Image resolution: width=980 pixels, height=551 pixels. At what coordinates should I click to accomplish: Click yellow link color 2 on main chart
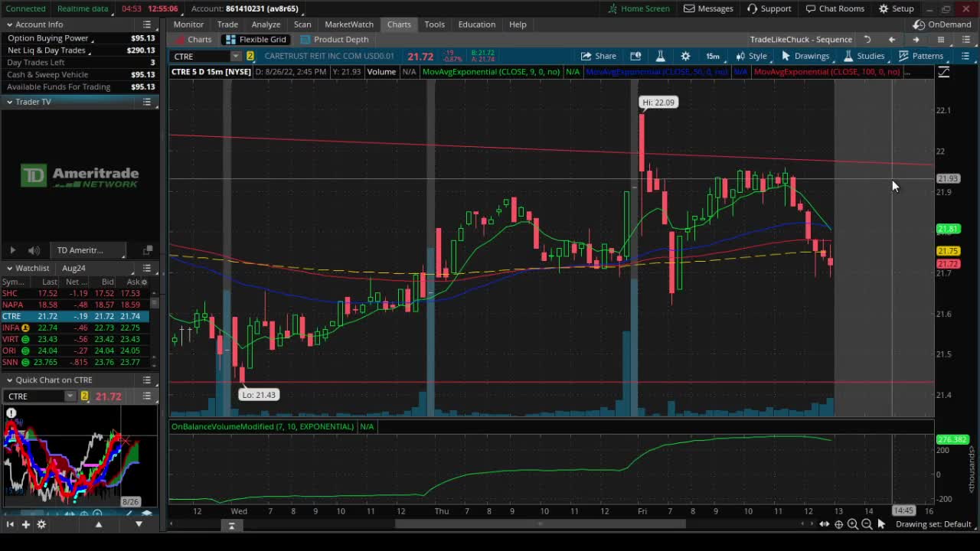pos(250,57)
